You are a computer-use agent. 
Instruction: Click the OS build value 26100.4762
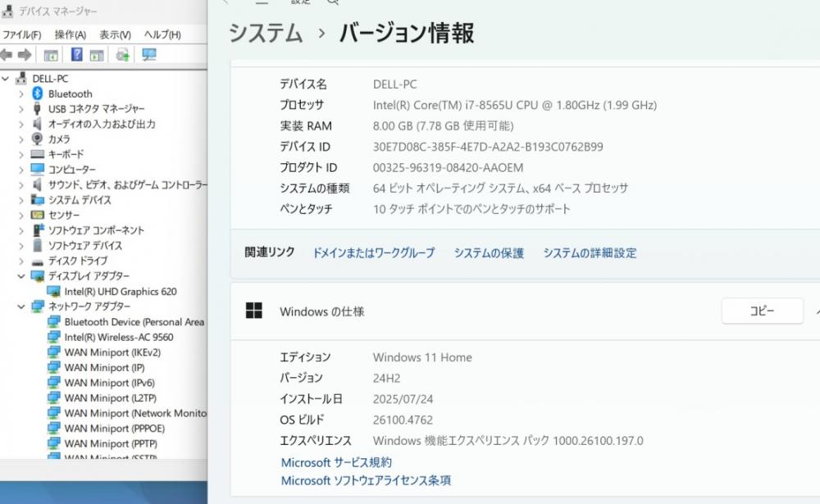403,420
